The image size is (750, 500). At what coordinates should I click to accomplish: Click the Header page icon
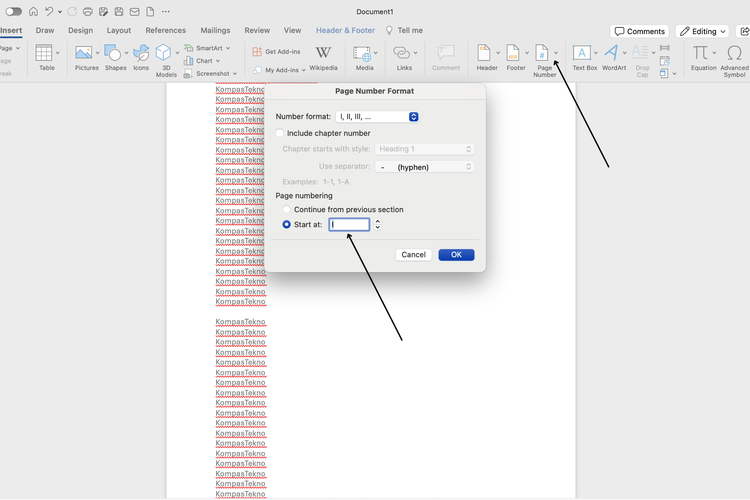click(484, 53)
